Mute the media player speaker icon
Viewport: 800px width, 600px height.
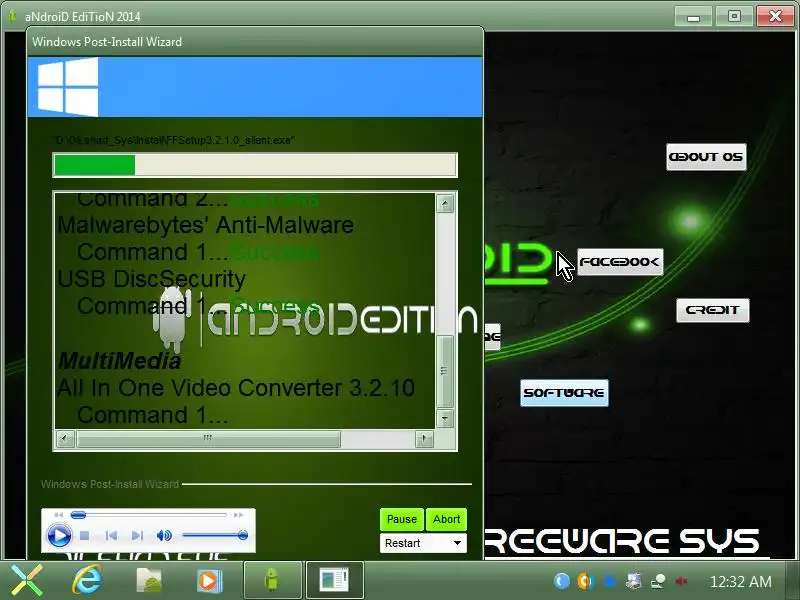tap(164, 535)
